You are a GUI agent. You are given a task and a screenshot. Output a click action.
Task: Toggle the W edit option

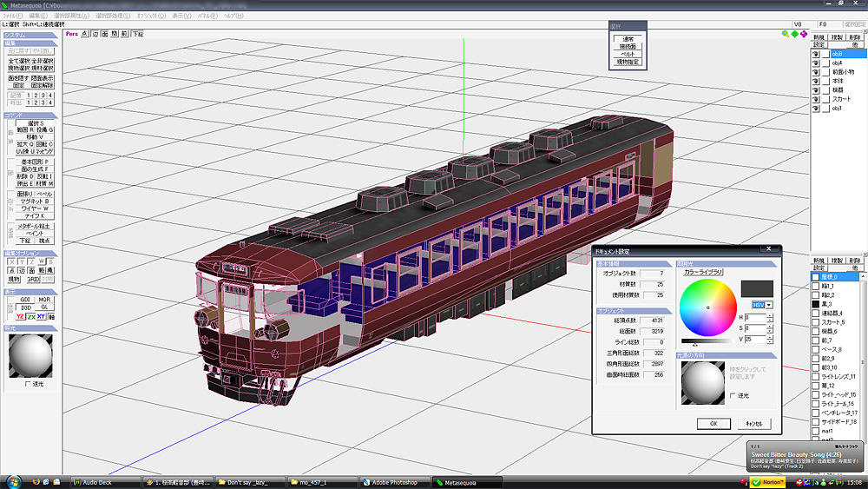click(41, 261)
